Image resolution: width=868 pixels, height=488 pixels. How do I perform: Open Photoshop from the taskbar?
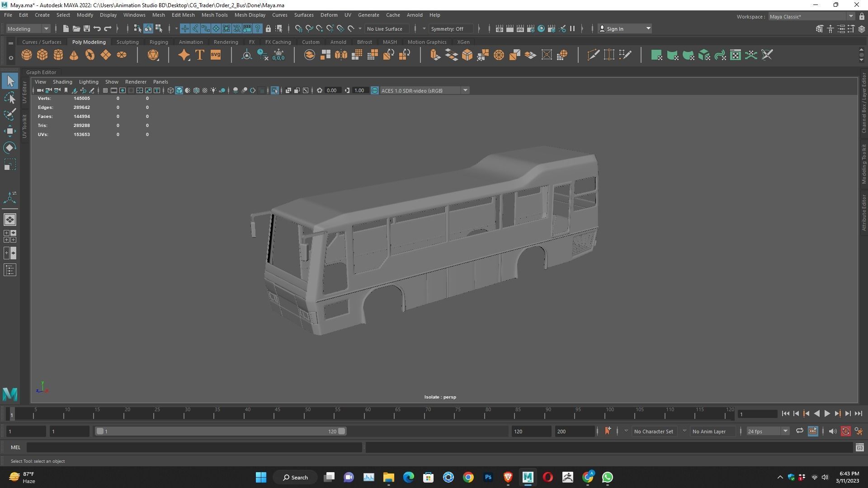488,477
